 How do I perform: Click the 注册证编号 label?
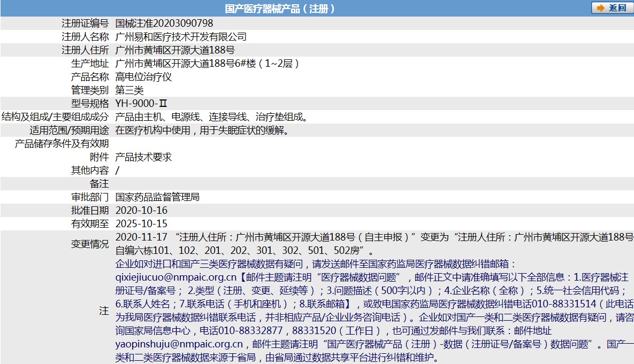click(85, 24)
